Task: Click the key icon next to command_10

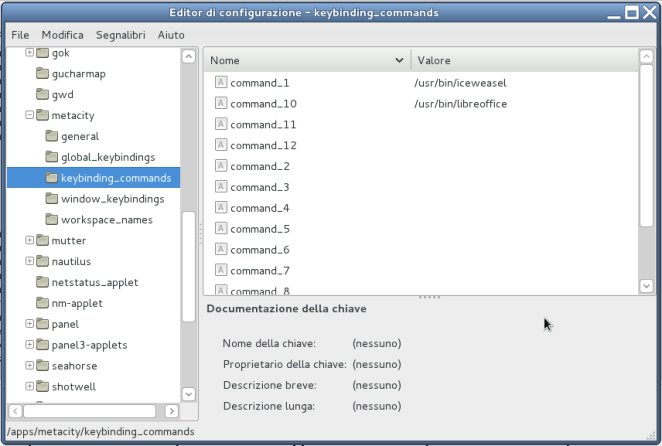Action: [221, 104]
